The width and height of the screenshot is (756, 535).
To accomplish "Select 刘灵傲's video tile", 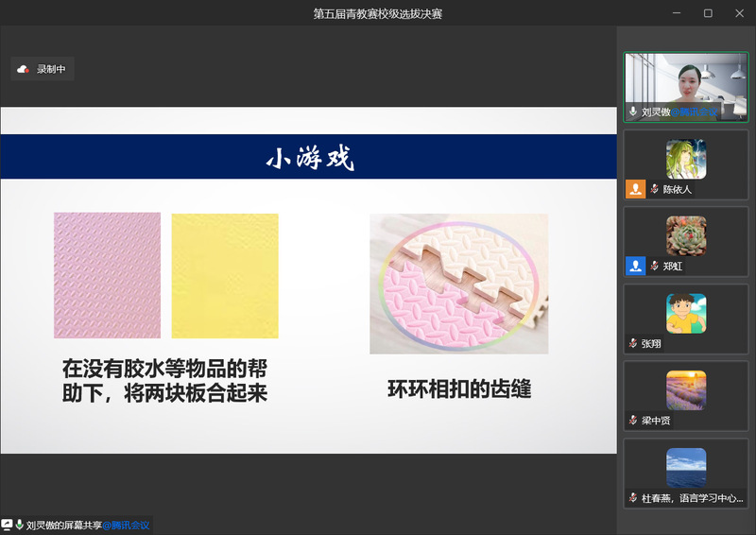I will click(685, 86).
